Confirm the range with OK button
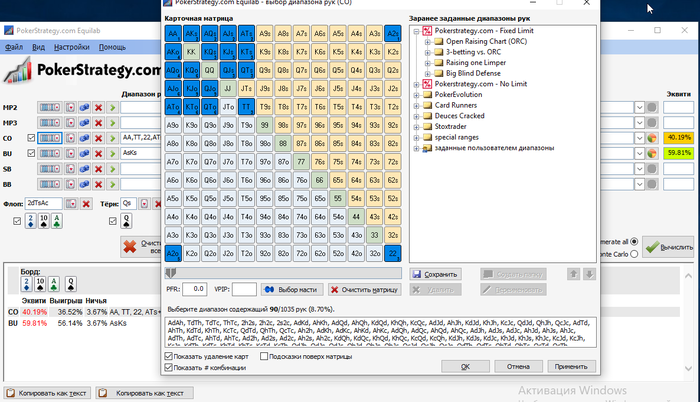The image size is (700, 402). click(465, 366)
